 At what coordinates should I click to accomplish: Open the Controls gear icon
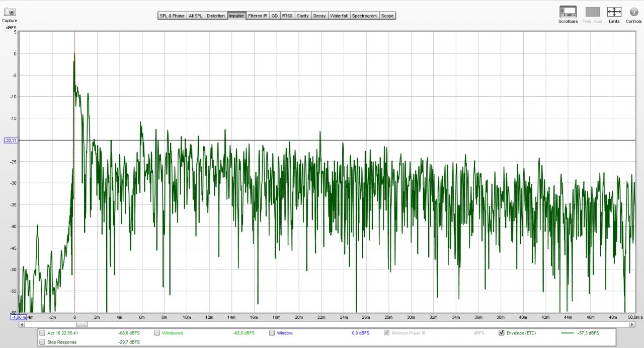pos(633,12)
